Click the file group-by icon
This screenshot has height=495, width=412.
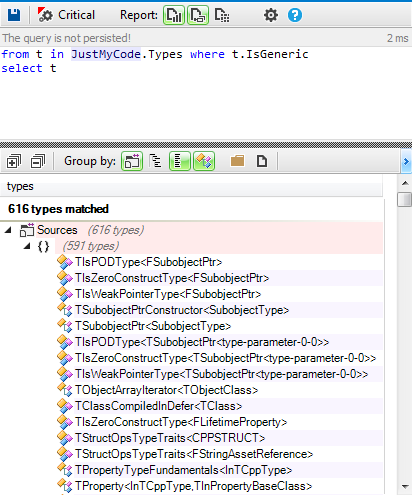pyautogui.click(x=262, y=161)
